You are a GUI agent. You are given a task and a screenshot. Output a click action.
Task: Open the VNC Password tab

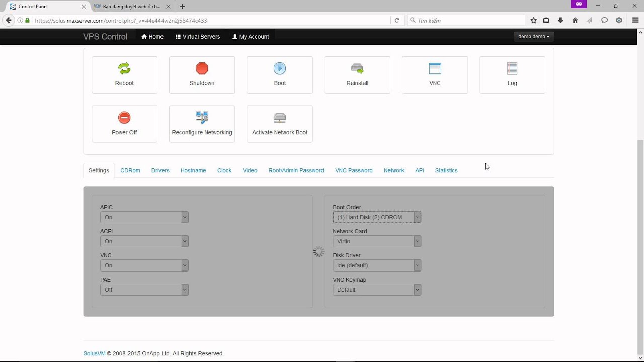(354, 170)
